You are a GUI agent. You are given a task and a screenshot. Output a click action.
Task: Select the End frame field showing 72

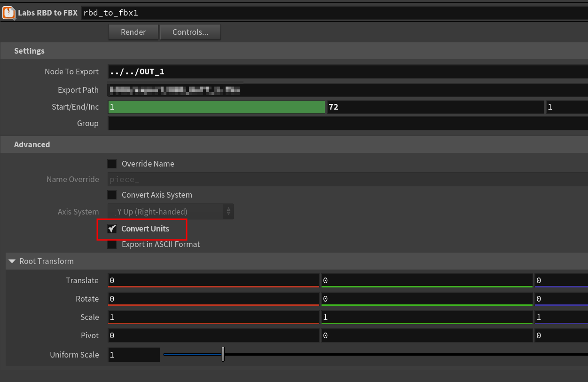pos(435,107)
